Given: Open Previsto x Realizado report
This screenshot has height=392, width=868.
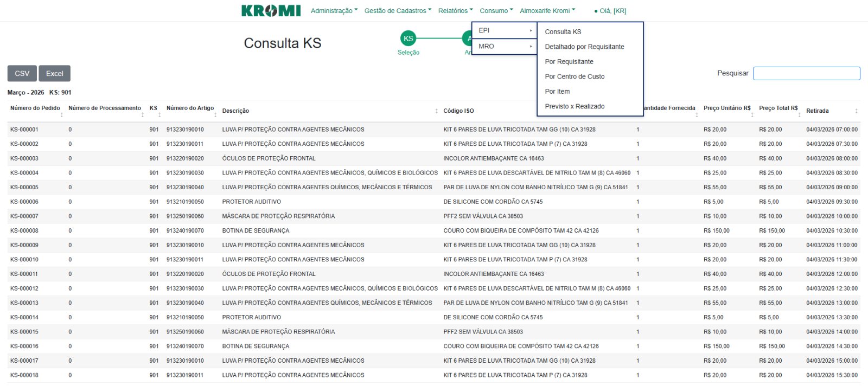Looking at the screenshot, I should click(575, 106).
